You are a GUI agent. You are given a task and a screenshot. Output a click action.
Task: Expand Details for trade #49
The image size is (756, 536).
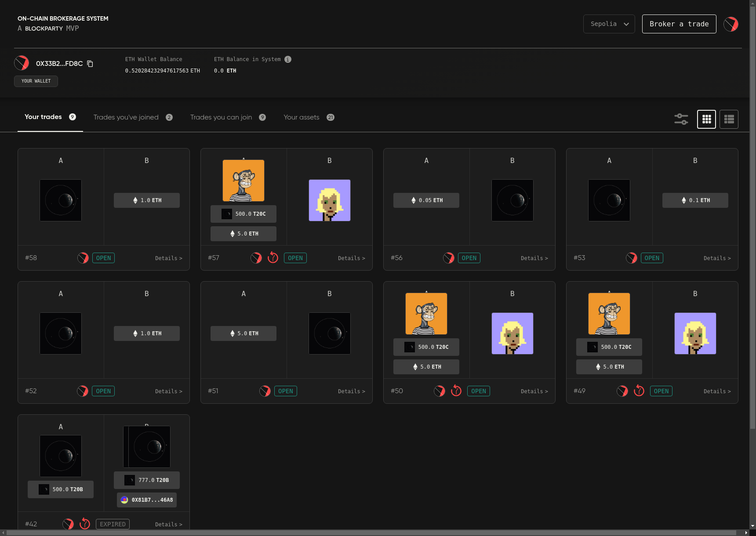click(717, 391)
